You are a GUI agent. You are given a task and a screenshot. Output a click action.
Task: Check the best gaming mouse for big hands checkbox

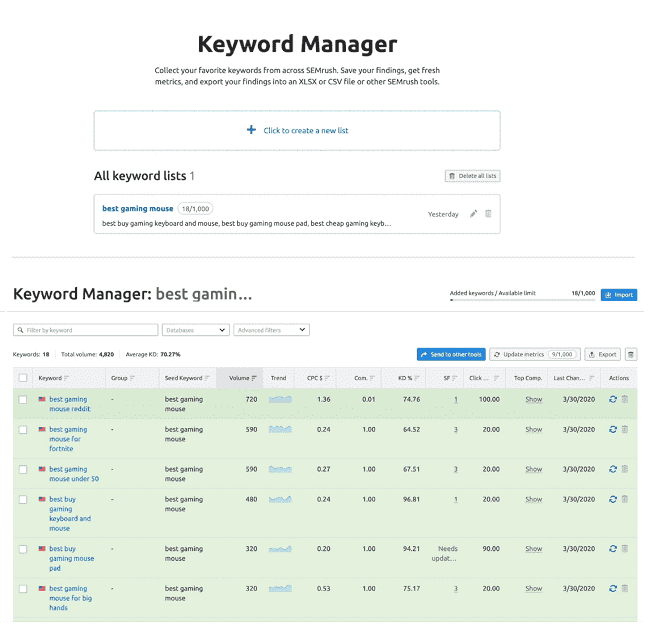click(23, 589)
